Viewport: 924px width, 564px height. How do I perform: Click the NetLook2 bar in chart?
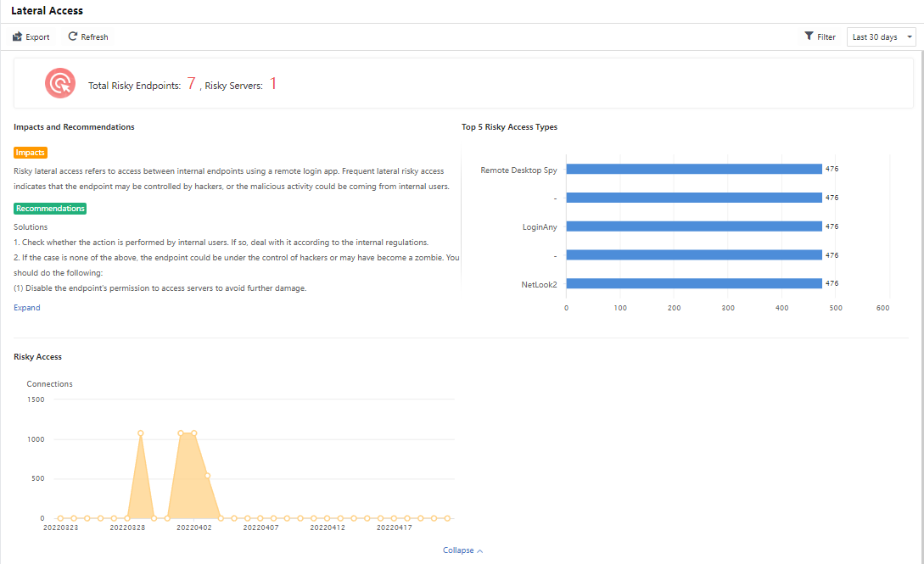tap(693, 283)
